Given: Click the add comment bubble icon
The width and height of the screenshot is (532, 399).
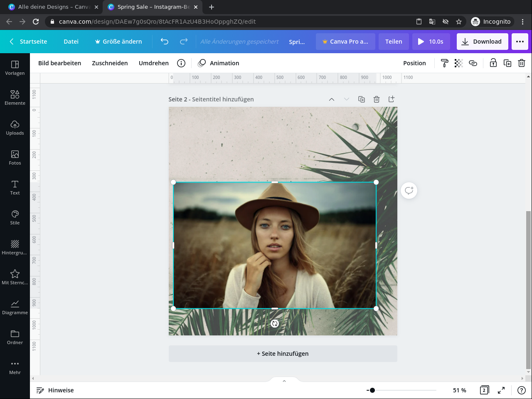Looking at the screenshot, I should click(x=409, y=191).
